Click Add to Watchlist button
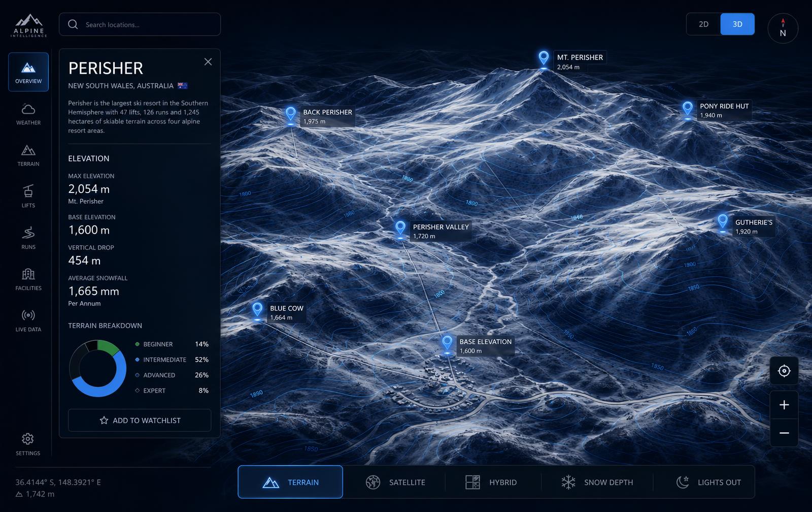The width and height of the screenshot is (812, 512). coord(140,420)
